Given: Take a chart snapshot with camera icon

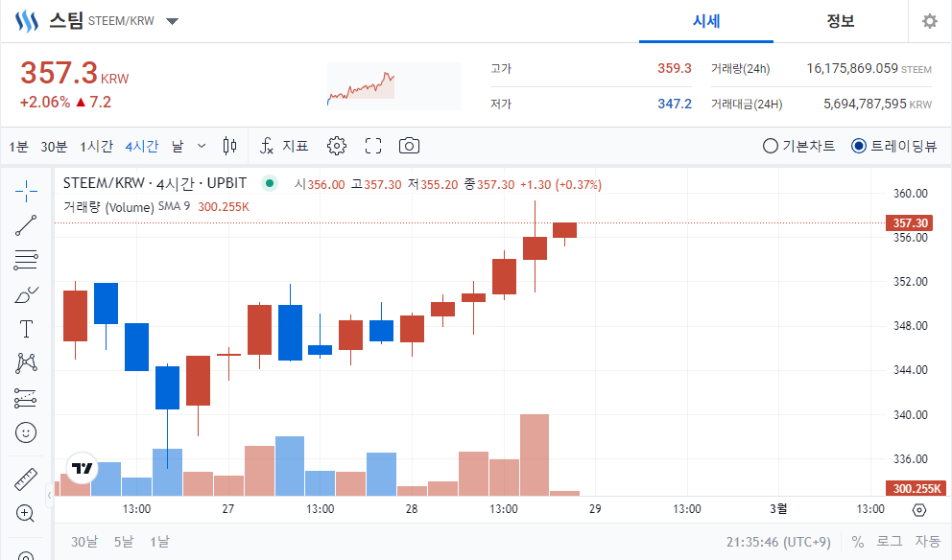Looking at the screenshot, I should [409, 146].
